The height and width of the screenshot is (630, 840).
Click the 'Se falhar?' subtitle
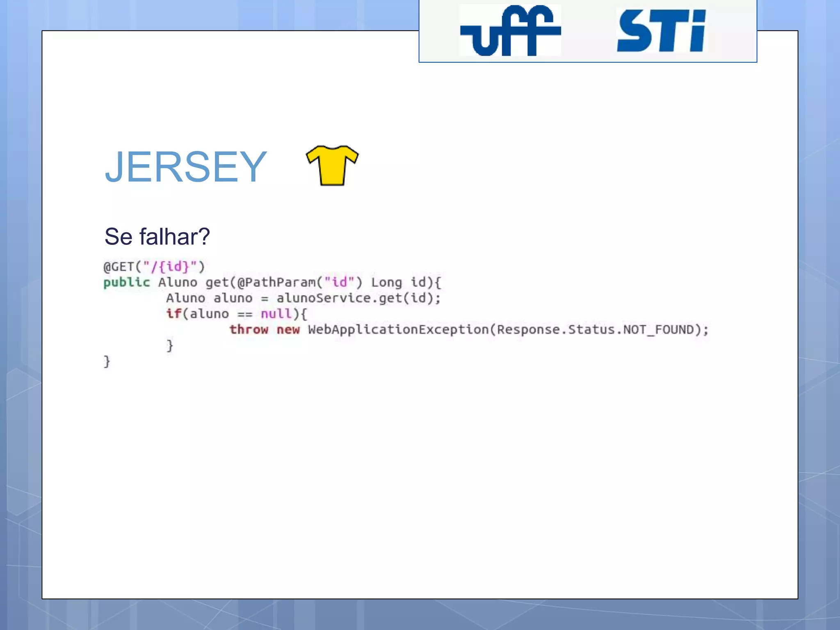157,237
